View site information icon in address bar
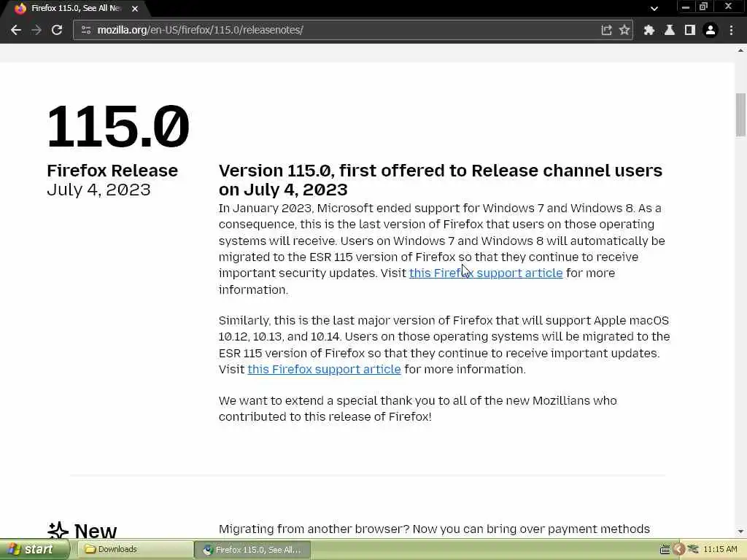 click(x=86, y=30)
